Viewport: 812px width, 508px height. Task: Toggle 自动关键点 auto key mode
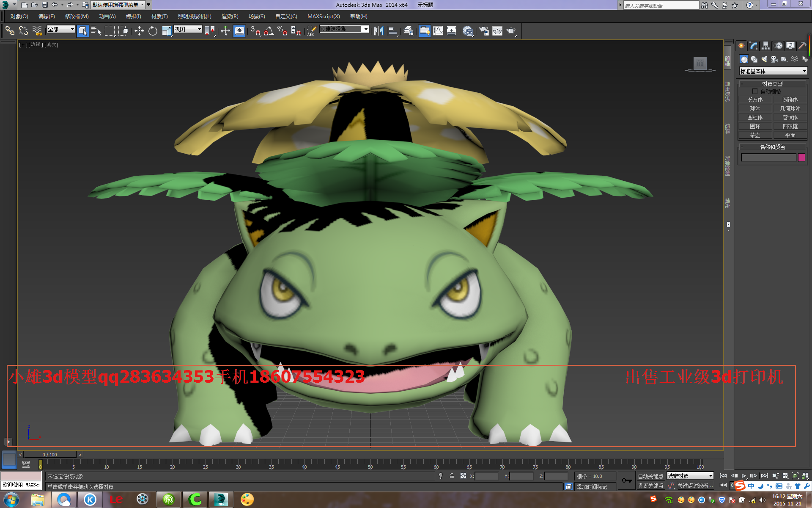[650, 476]
